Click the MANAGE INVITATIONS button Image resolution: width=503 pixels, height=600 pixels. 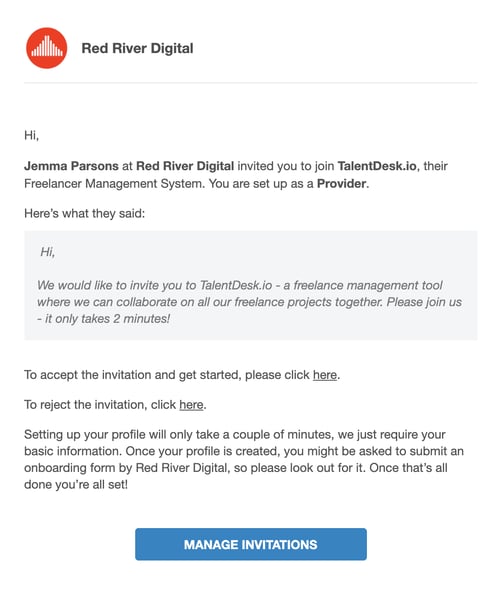(x=251, y=544)
